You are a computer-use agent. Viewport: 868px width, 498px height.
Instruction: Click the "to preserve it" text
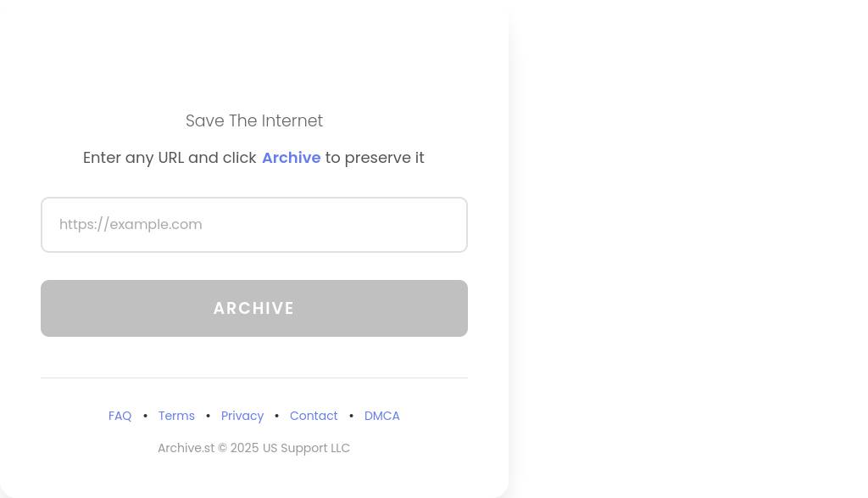(375, 158)
